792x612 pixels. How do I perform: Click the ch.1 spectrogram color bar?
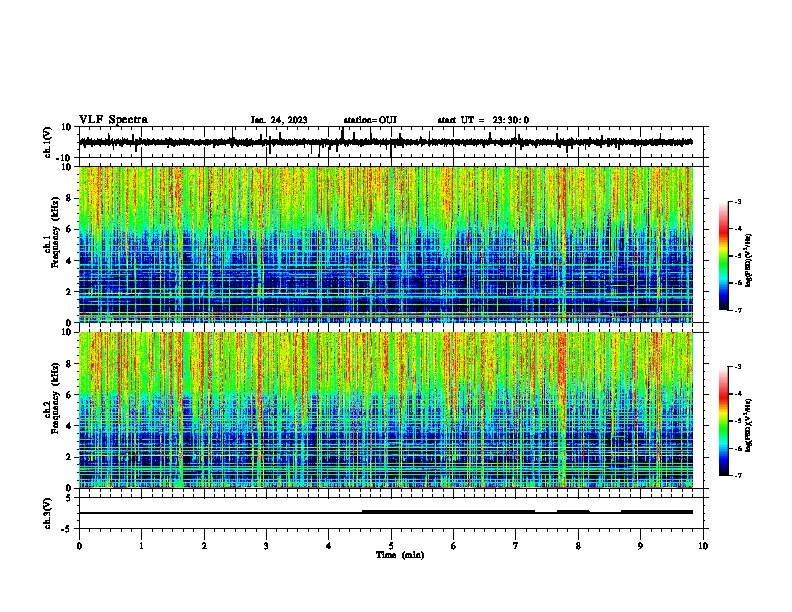click(724, 256)
